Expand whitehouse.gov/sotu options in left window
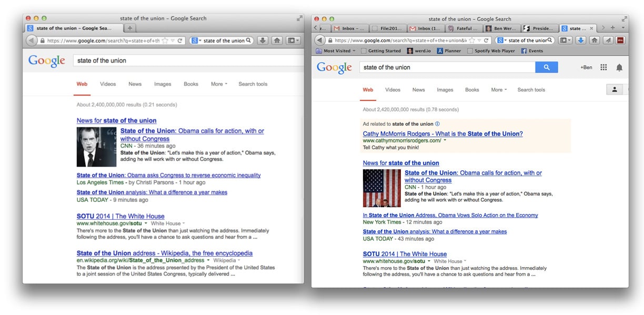Screen dimensions: 644x315 [146, 223]
